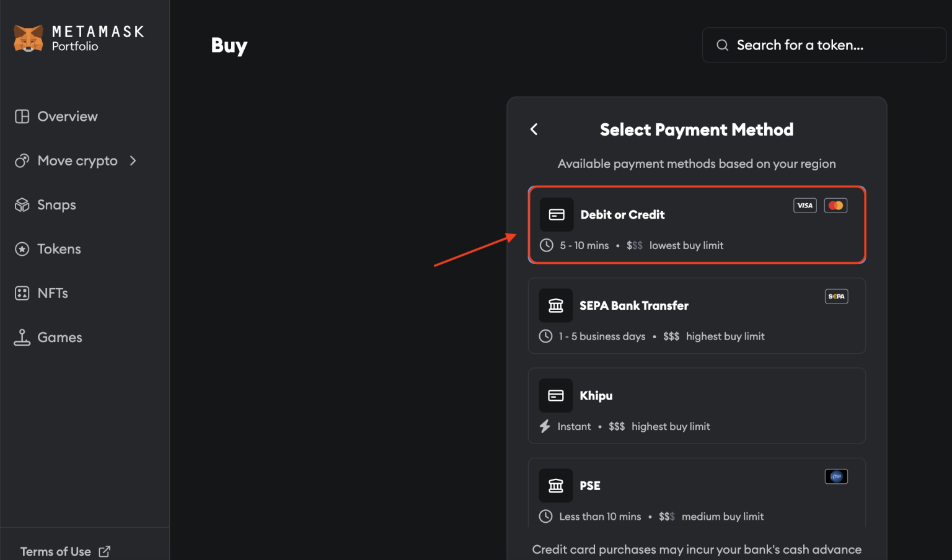Click the lightning bolt icon beside Instant
The width and height of the screenshot is (952, 560).
point(545,426)
